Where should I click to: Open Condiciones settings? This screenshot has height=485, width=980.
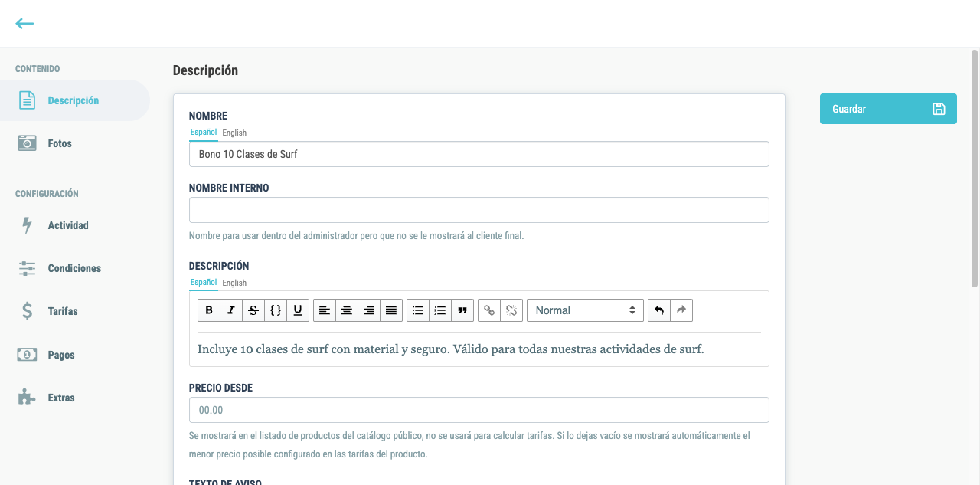point(74,268)
